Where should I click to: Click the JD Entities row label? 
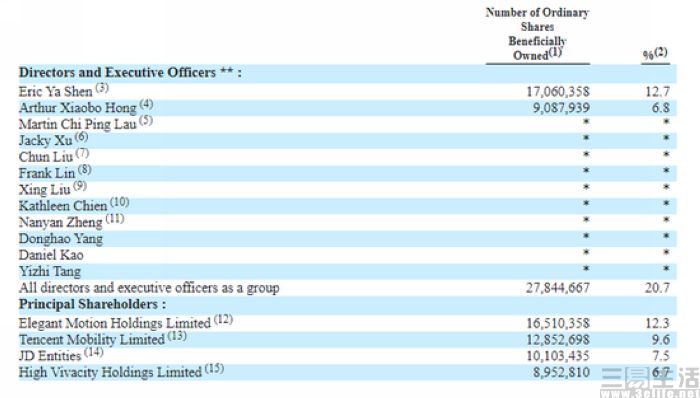tap(50, 356)
